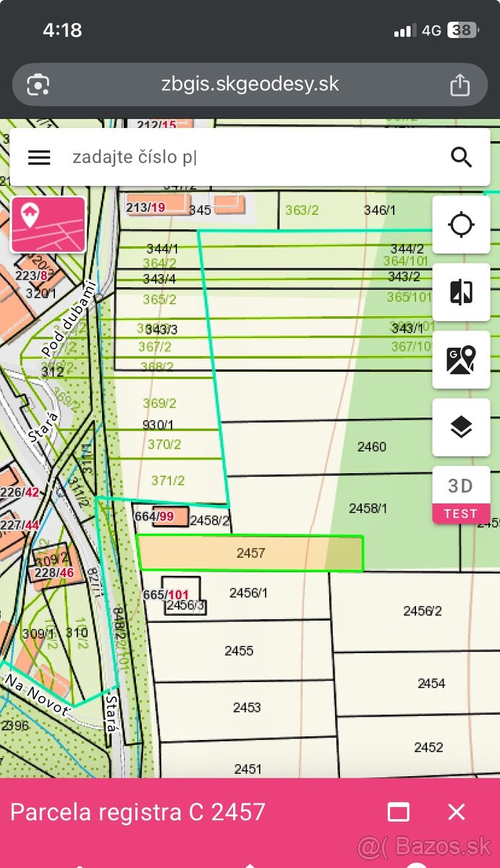This screenshot has height=868, width=500.
Task: Tap the browser share icon
Action: (459, 85)
